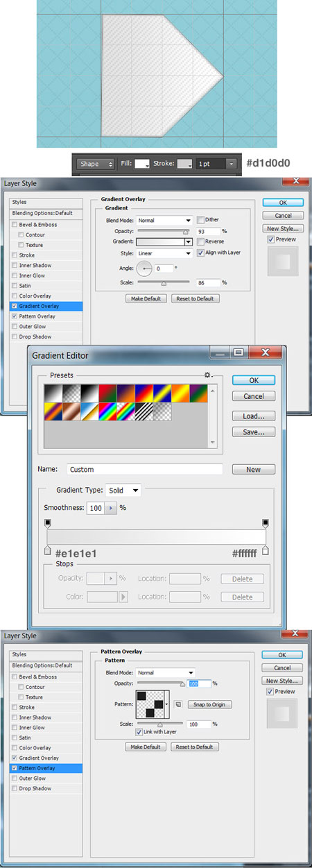Click the New gradient button
The height and width of the screenshot is (868, 312).
[254, 469]
